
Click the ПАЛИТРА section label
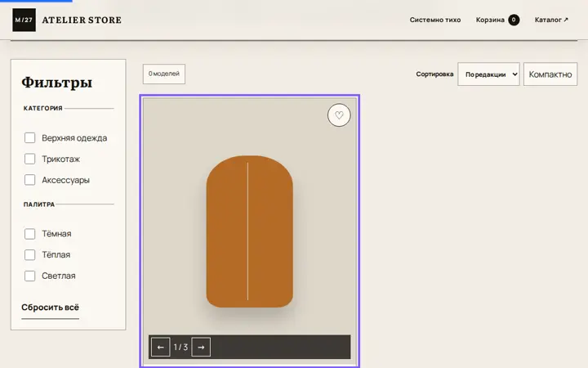pos(39,204)
